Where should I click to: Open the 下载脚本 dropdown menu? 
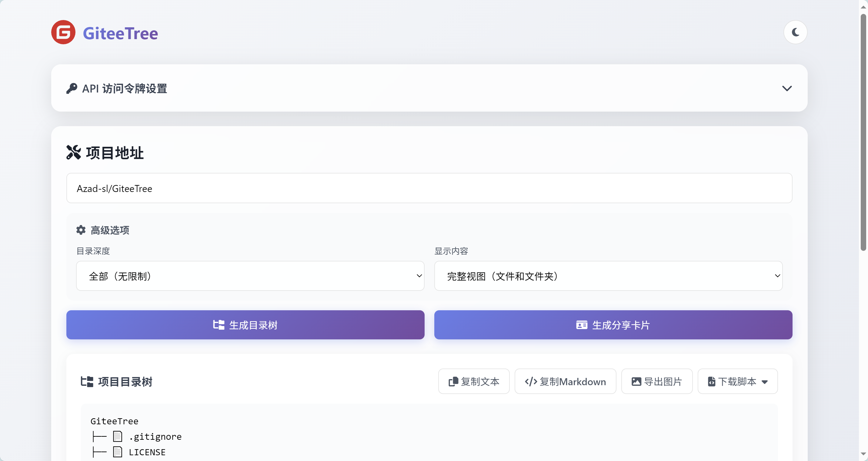[x=738, y=382]
